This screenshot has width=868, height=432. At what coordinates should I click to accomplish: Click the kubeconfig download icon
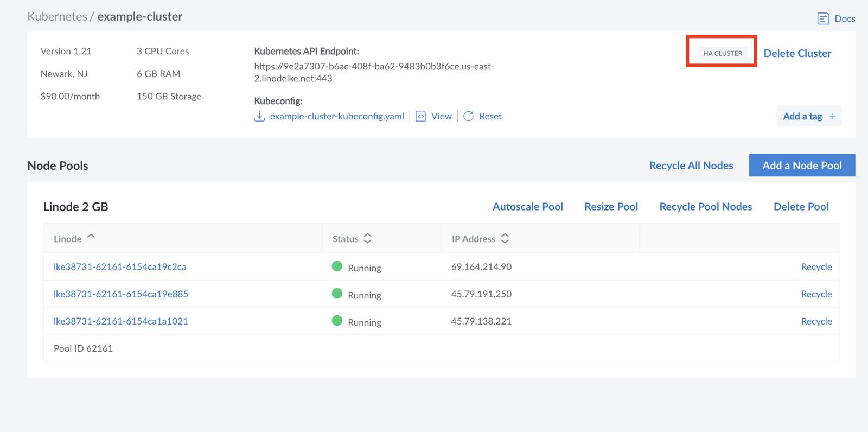[259, 116]
